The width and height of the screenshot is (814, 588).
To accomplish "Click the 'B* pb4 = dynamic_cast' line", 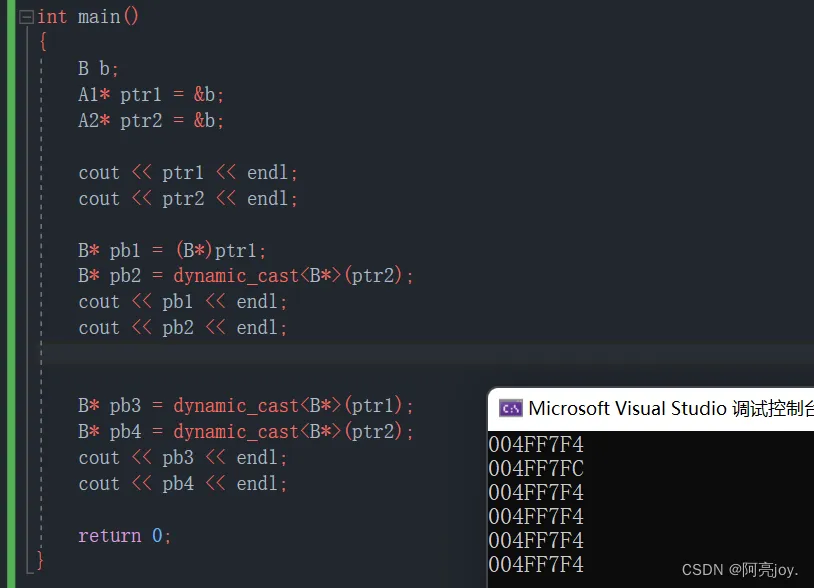I will pyautogui.click(x=245, y=432).
